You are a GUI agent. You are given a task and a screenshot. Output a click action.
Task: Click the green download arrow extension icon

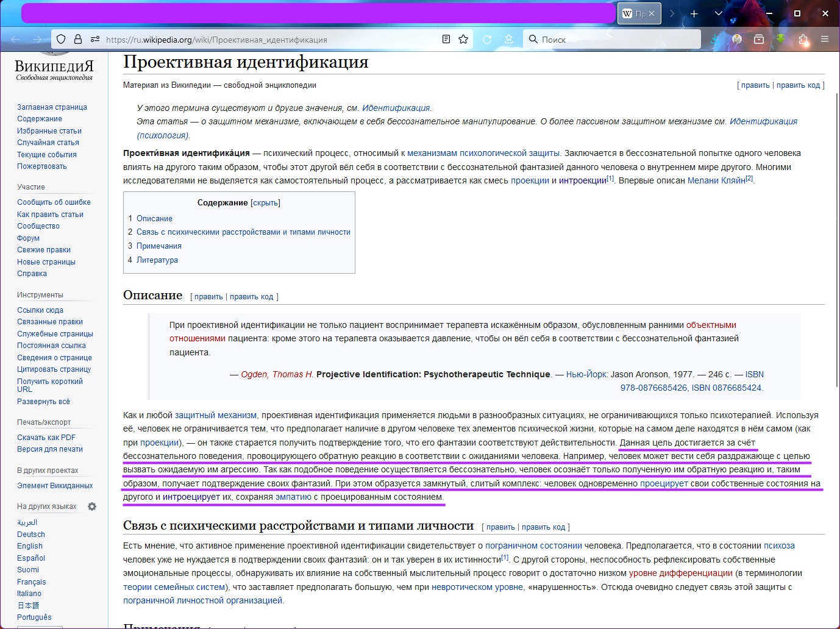780,39
